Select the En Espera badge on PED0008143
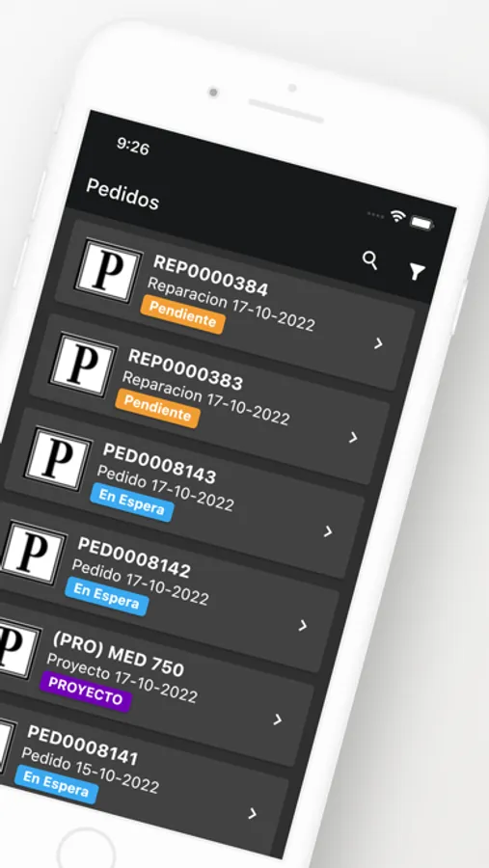This screenshot has width=489, height=868. tap(132, 502)
